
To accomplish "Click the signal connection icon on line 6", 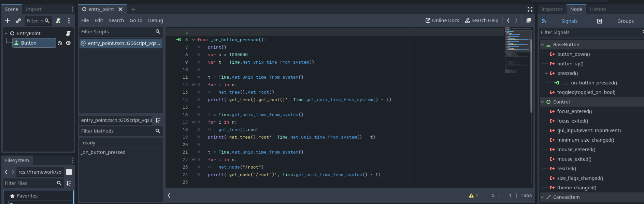I will (x=179, y=40).
